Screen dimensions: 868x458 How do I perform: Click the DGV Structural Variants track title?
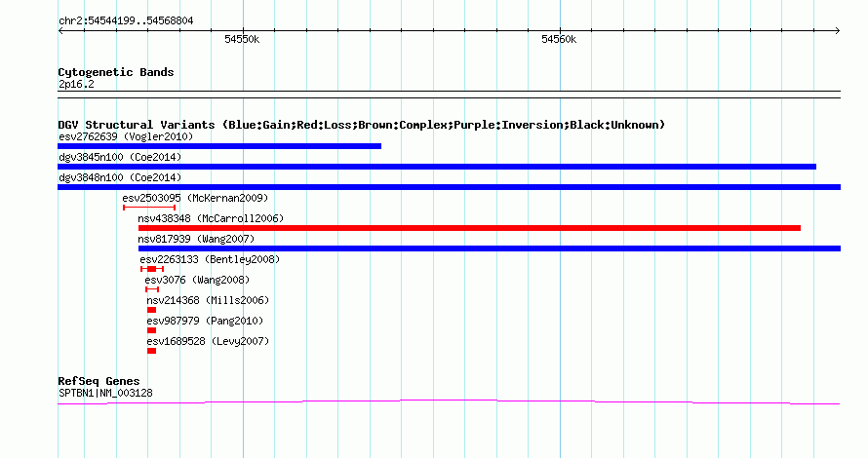coord(362,125)
